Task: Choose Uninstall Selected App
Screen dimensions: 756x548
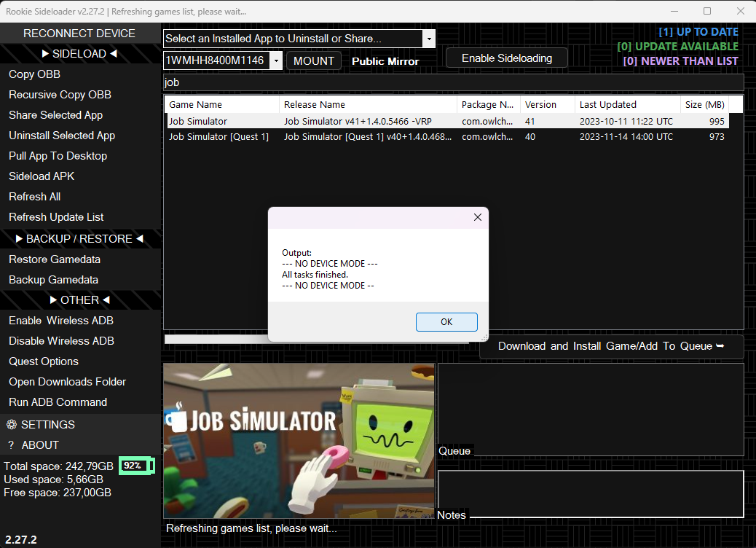Action: coord(62,136)
